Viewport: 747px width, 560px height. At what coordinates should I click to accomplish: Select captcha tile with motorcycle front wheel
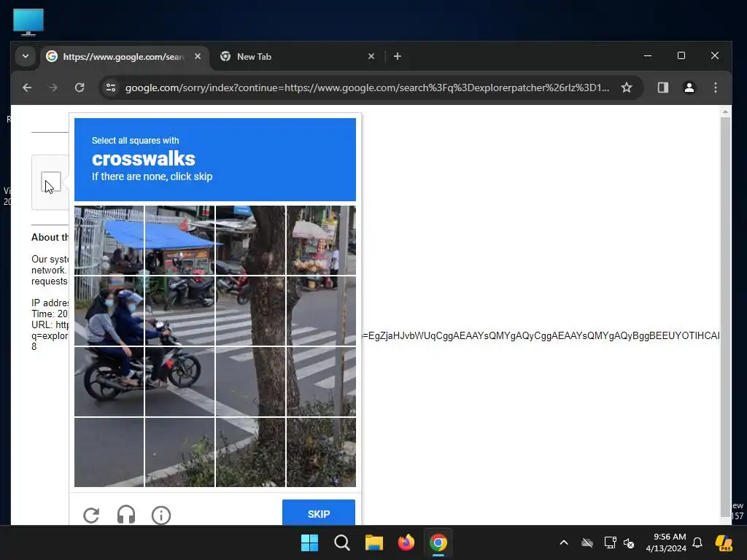(179, 381)
